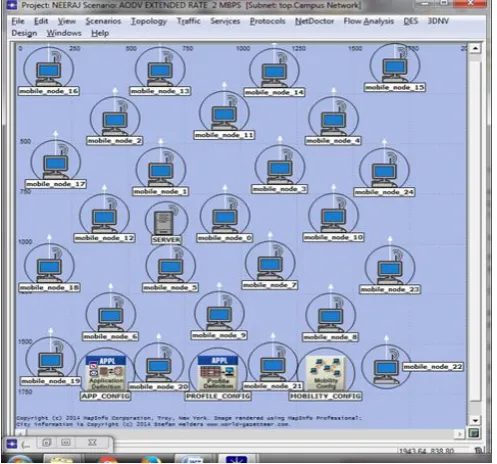Image resolution: width=497 pixels, height=464 pixels.
Task: Select the Mobility Config object icon
Action: pos(326,373)
